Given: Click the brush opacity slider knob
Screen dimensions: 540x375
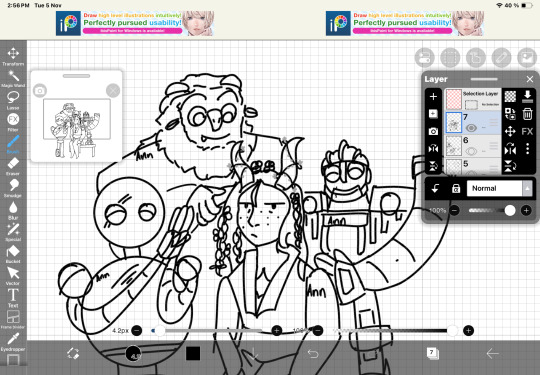Looking at the screenshot, I should click(452, 331).
